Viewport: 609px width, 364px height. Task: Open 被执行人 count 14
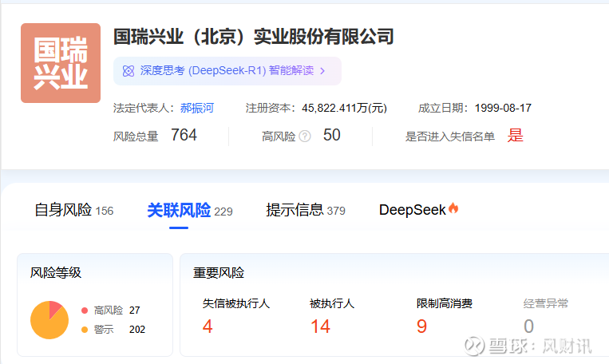(320, 326)
